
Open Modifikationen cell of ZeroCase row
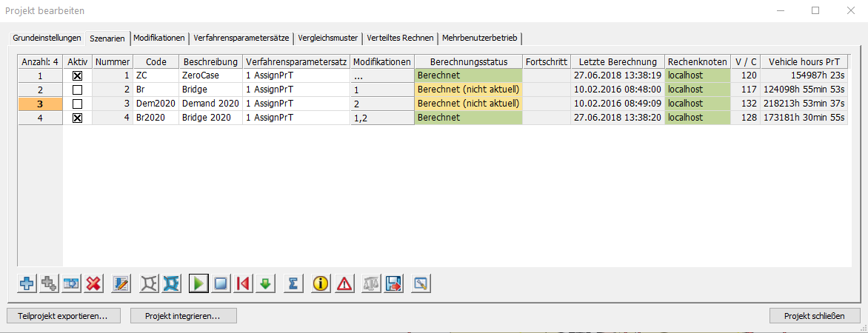(x=381, y=75)
